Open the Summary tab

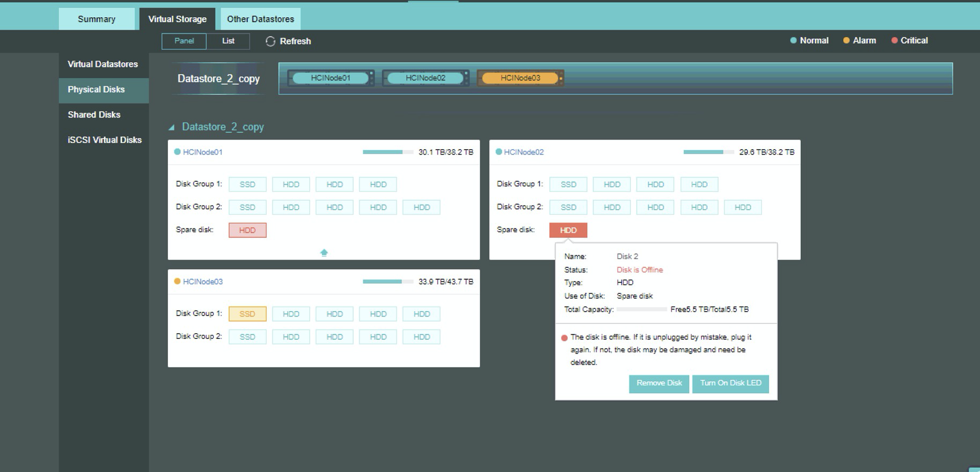pos(97,19)
